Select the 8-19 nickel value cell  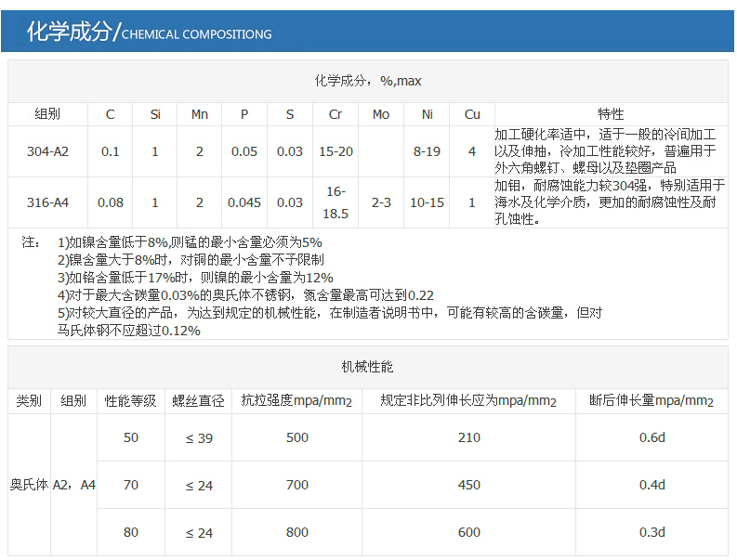[x=427, y=151]
